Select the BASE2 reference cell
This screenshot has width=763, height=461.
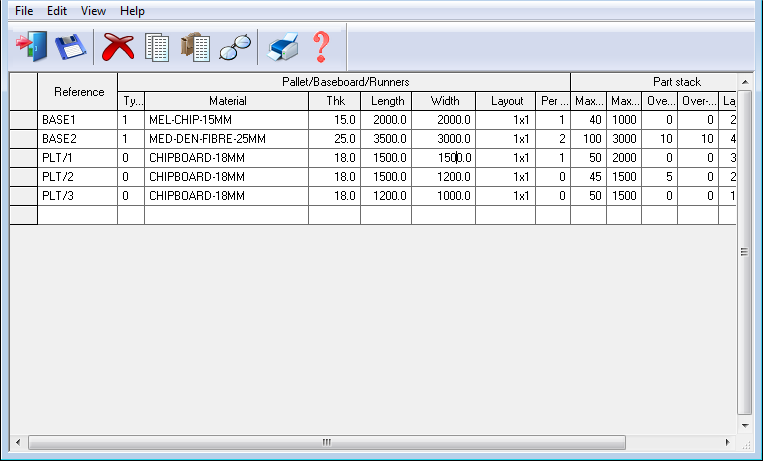click(78, 139)
